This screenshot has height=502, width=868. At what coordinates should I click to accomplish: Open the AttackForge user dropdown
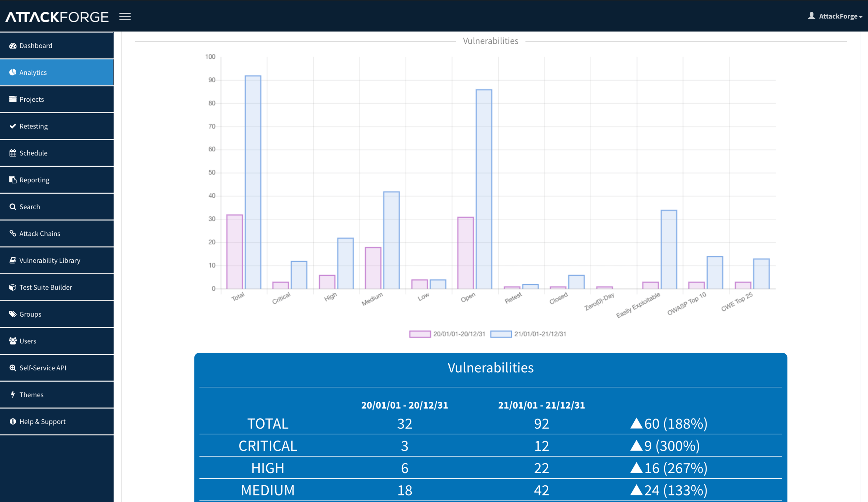tap(835, 16)
